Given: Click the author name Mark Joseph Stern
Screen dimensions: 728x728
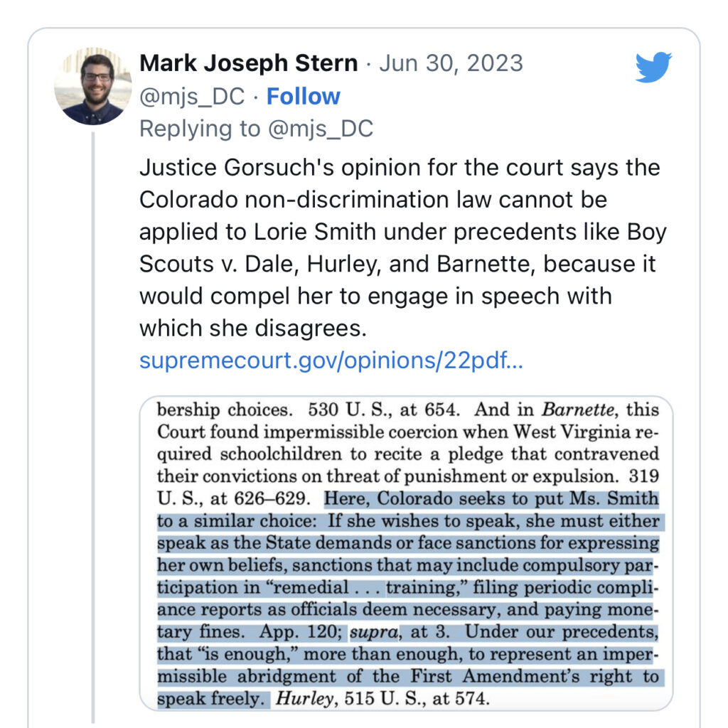Looking at the screenshot, I should click(248, 63).
